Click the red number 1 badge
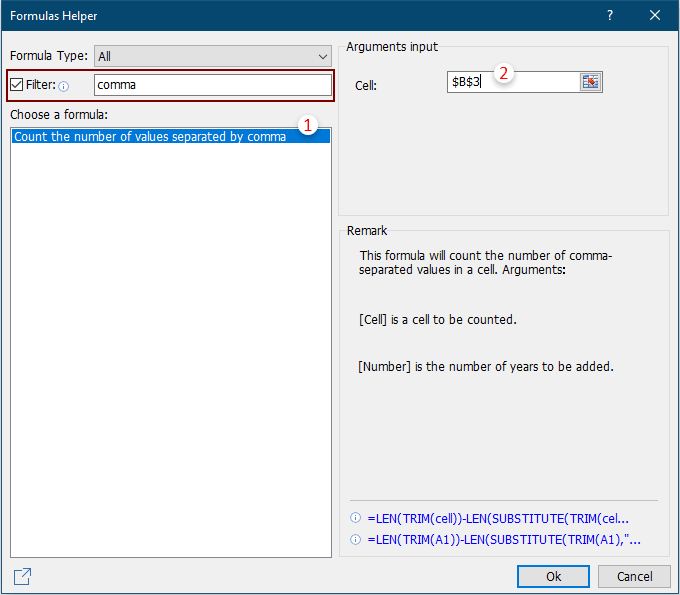The height and width of the screenshot is (595, 680). pos(309,126)
